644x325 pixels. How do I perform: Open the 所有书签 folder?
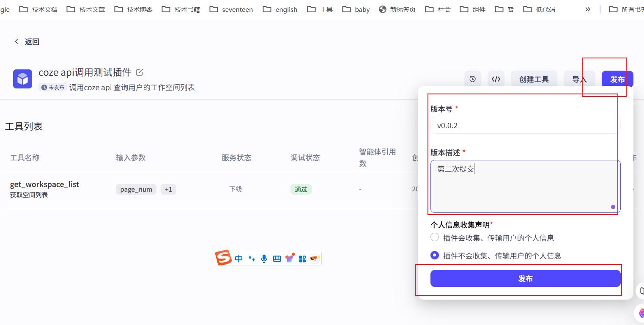(x=626, y=9)
